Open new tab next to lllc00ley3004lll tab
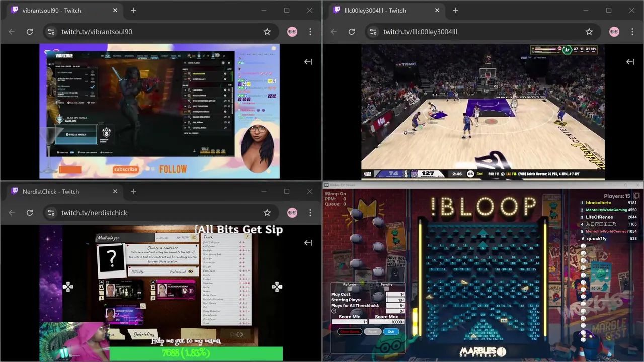644x362 pixels. [x=455, y=10]
